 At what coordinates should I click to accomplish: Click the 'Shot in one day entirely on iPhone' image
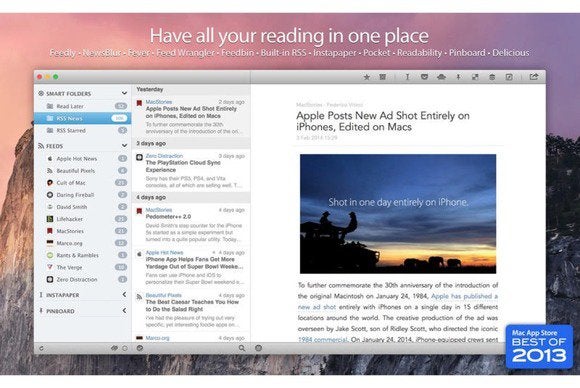coord(398,214)
